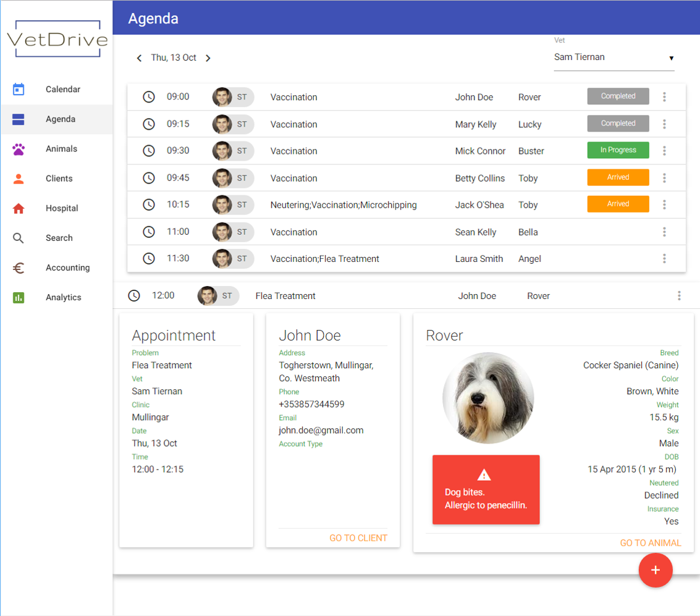Click the In Progress status button
700x616 pixels.
coord(618,150)
